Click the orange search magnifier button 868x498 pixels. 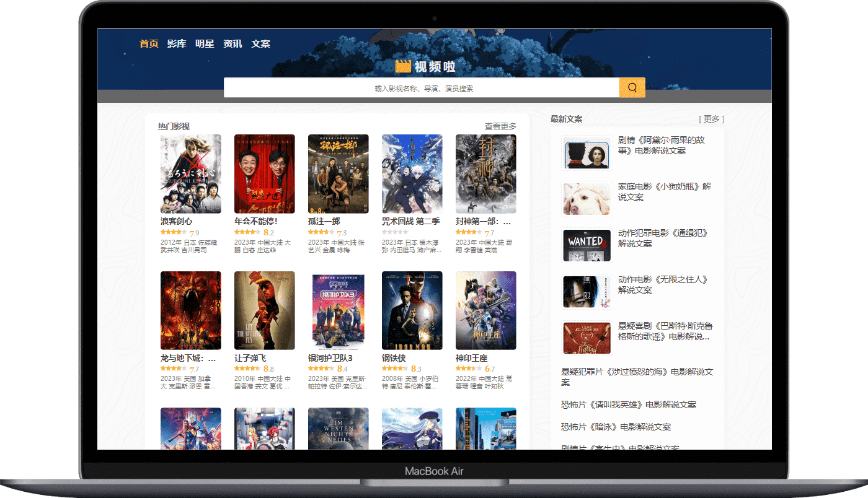click(x=632, y=87)
